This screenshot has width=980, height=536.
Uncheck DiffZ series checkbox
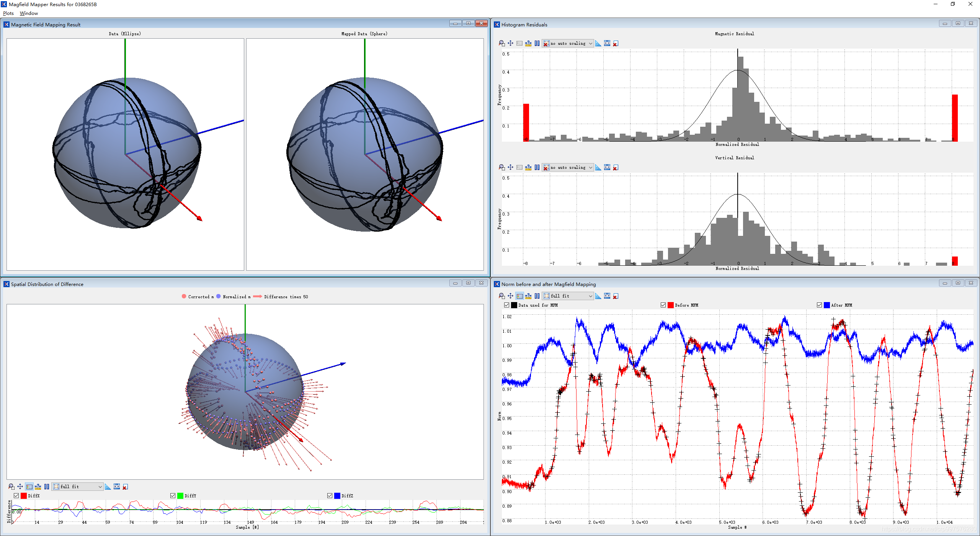[x=330, y=496]
